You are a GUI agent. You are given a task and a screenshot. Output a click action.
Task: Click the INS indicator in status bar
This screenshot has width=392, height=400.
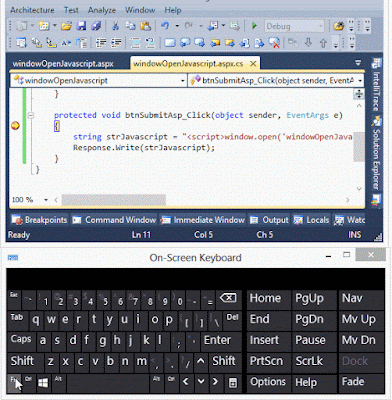[354, 235]
